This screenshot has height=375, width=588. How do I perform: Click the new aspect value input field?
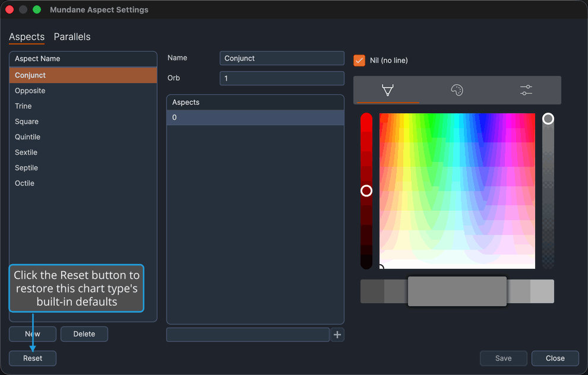click(248, 335)
